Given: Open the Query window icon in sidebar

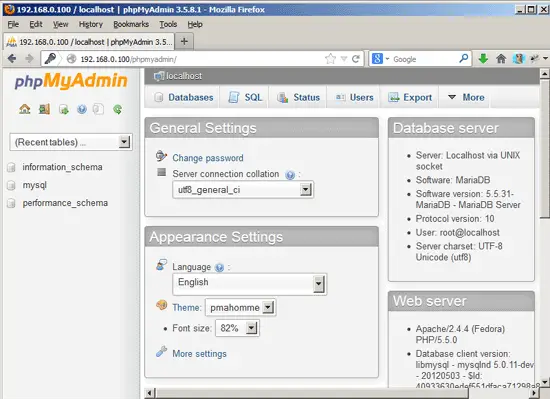Looking at the screenshot, I should click(63, 109).
